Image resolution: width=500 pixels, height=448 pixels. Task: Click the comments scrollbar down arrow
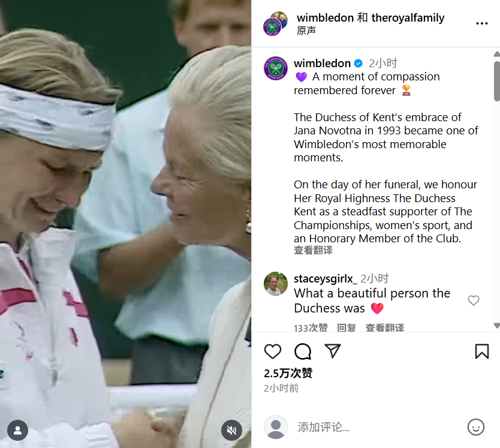click(497, 326)
